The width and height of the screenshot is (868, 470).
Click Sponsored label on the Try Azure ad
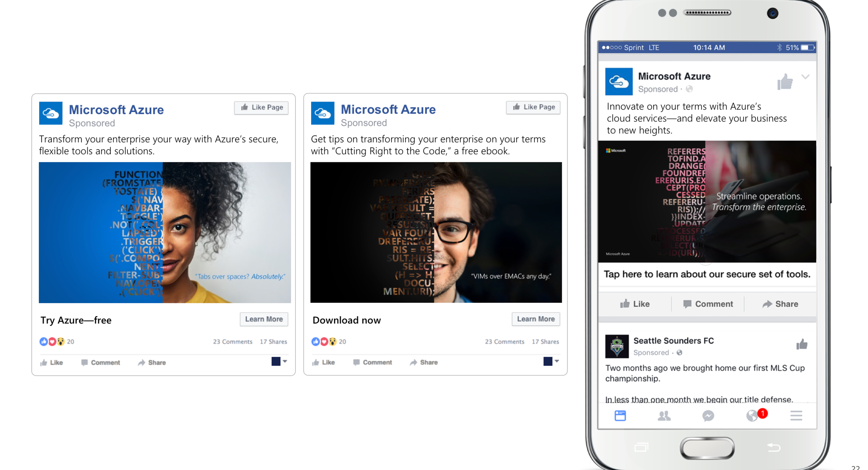tap(92, 123)
